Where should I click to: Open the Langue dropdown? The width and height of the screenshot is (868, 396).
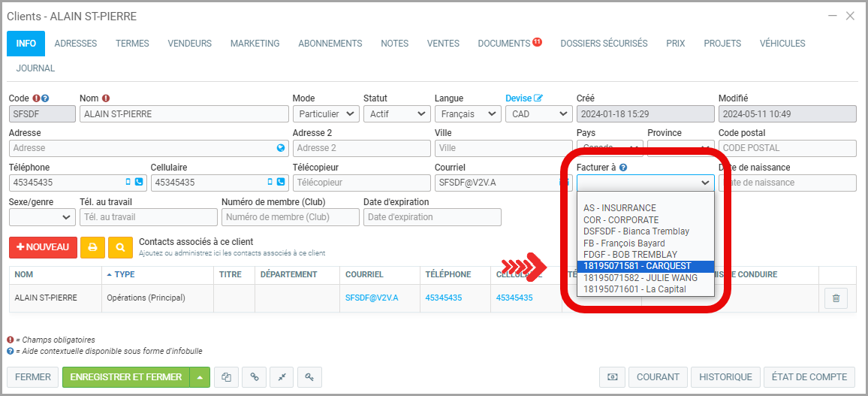click(467, 114)
